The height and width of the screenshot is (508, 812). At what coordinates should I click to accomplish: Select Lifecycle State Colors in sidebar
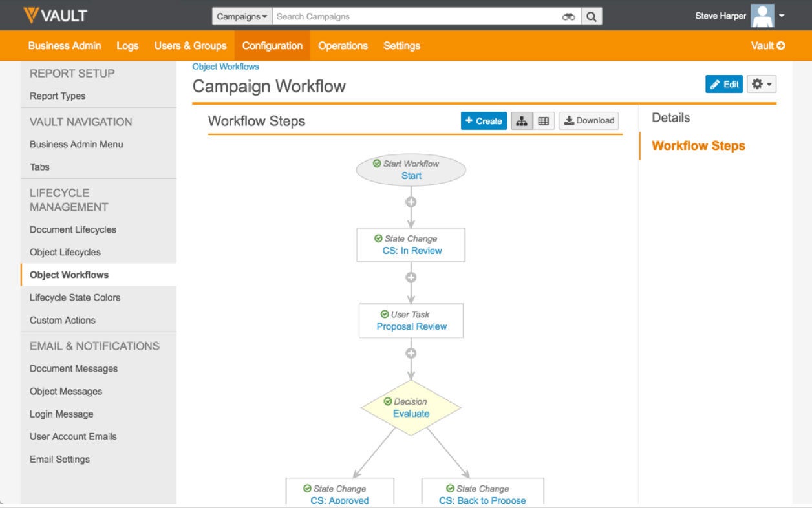pos(75,297)
